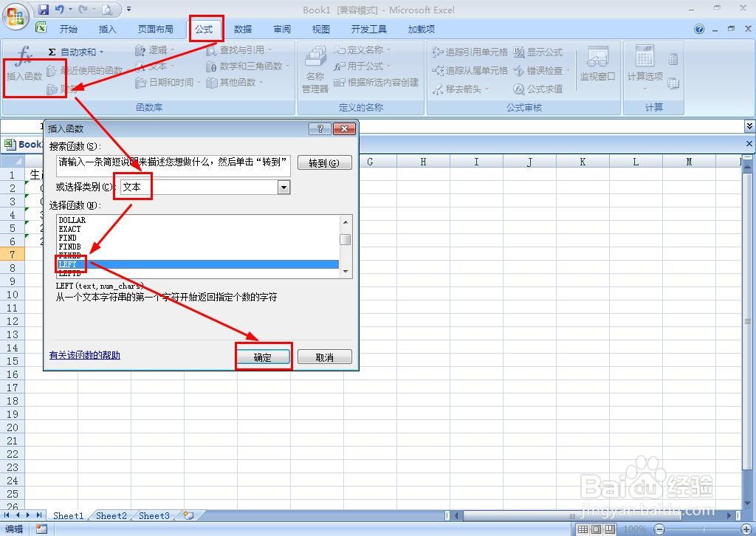
Task: Save the workbook with the floppy icon
Action: click(x=44, y=9)
